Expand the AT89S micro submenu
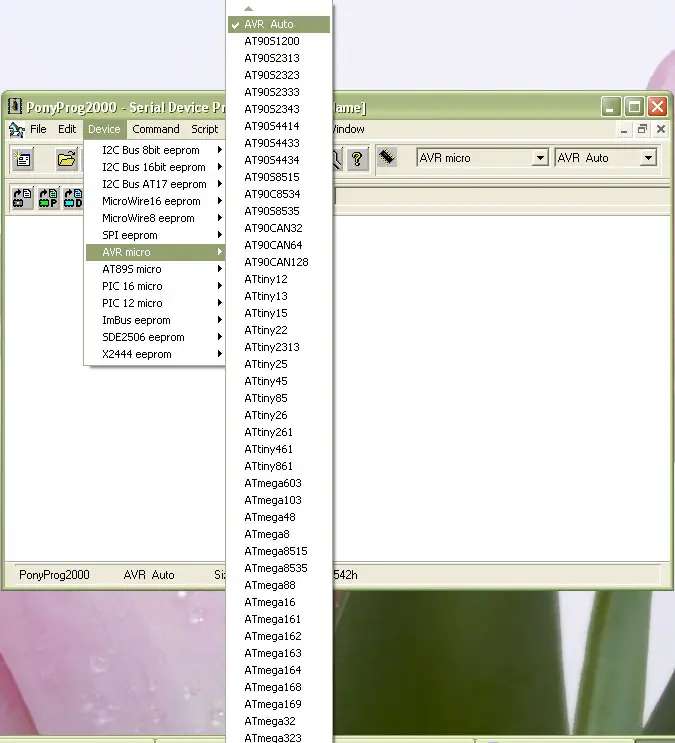 click(155, 269)
